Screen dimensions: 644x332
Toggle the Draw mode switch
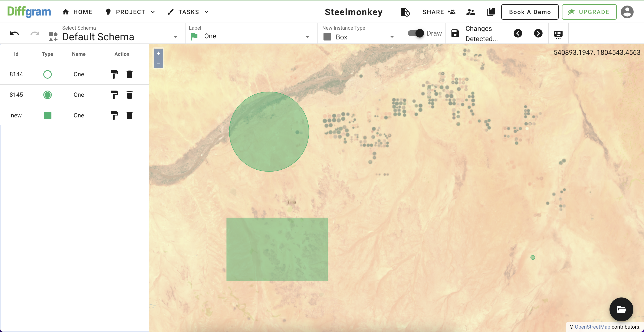416,33
